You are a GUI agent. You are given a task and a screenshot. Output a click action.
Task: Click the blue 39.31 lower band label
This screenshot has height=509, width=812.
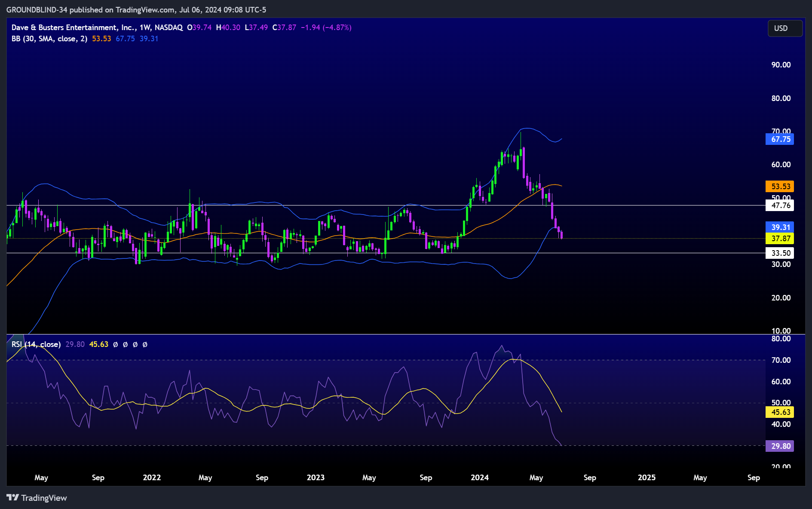(780, 227)
